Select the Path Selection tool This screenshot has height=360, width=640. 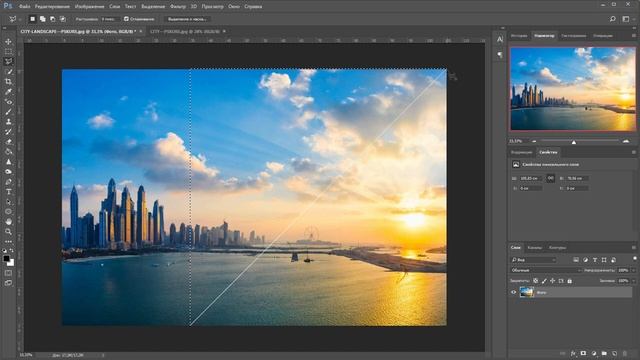[x=8, y=202]
